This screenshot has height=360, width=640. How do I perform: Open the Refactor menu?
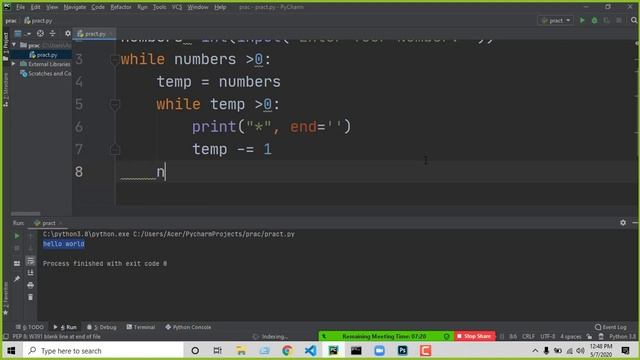tap(121, 7)
